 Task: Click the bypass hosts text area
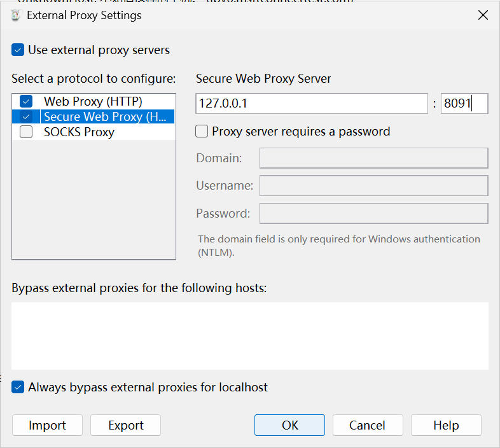[250, 335]
